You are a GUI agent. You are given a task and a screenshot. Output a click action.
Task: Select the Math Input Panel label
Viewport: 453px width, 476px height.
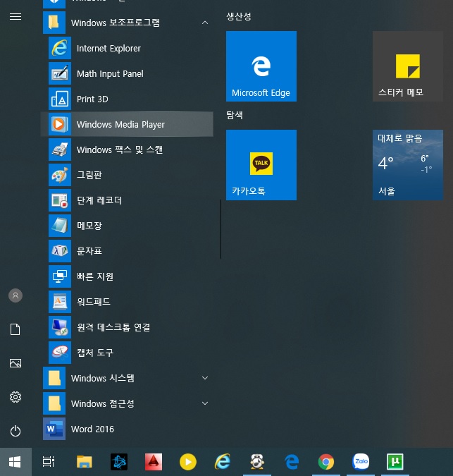tap(110, 74)
